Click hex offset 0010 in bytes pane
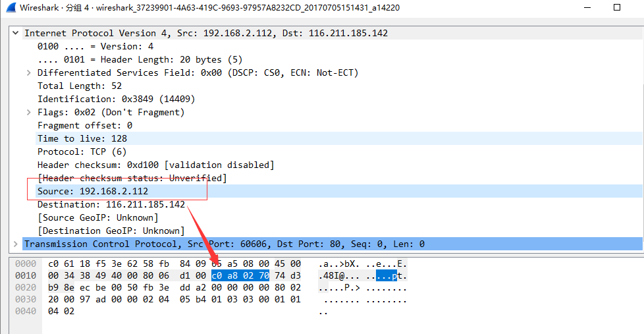The height and width of the screenshot is (334, 644). coord(26,275)
